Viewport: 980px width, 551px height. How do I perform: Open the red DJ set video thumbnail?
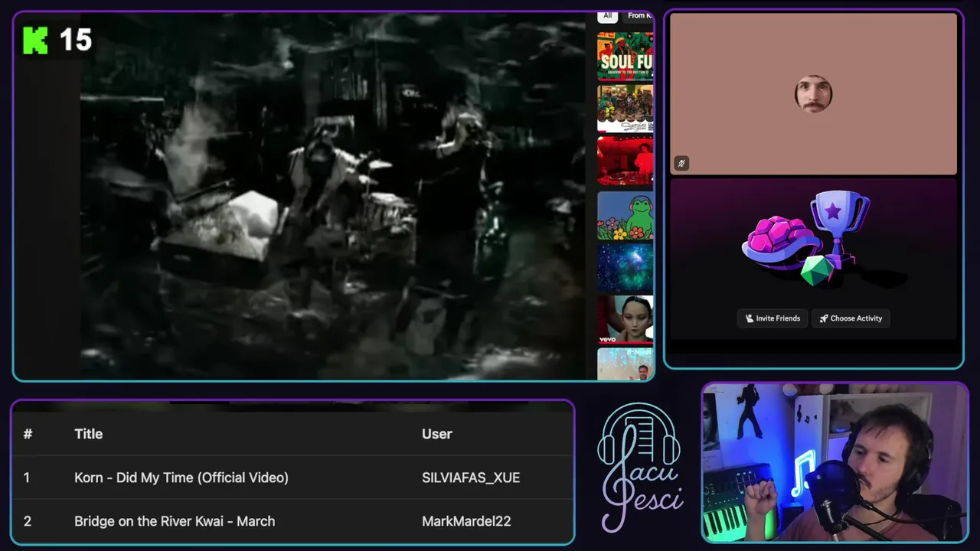tap(626, 161)
